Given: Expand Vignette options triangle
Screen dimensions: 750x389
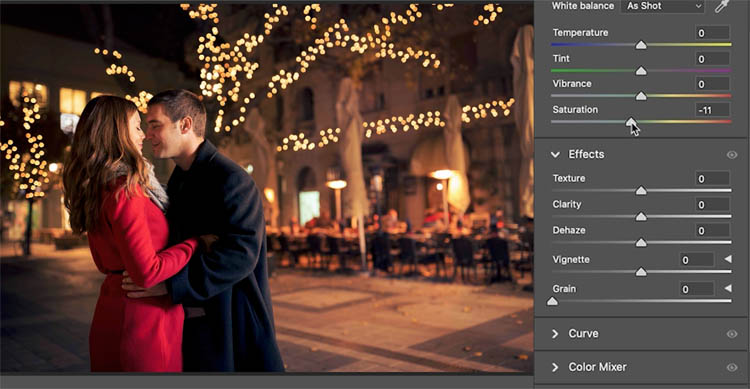Looking at the screenshot, I should [x=728, y=259].
